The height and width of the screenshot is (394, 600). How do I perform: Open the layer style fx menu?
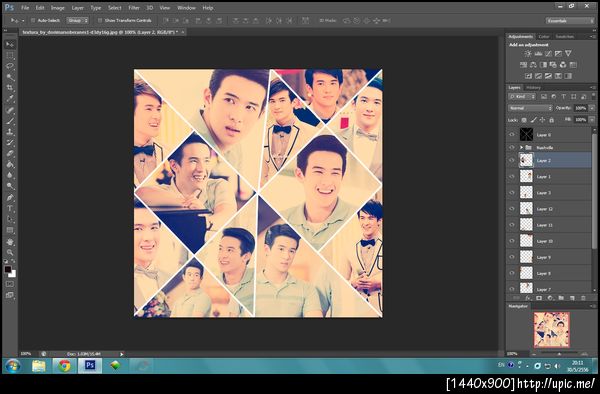click(x=528, y=298)
